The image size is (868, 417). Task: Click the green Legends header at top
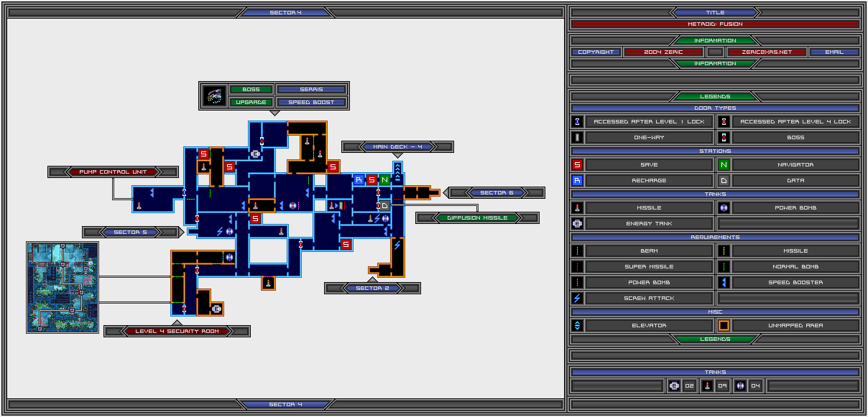point(715,96)
